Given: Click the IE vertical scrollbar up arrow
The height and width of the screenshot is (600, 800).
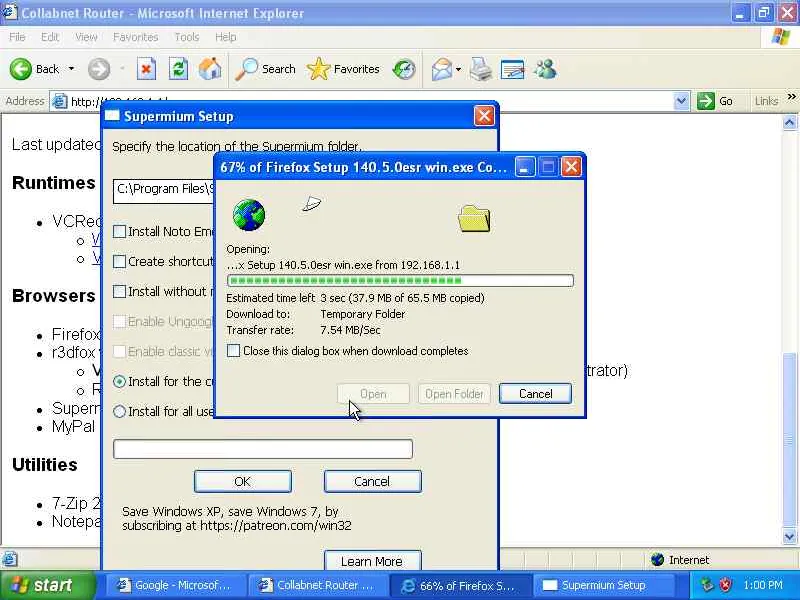Looking at the screenshot, I should click(x=789, y=122).
